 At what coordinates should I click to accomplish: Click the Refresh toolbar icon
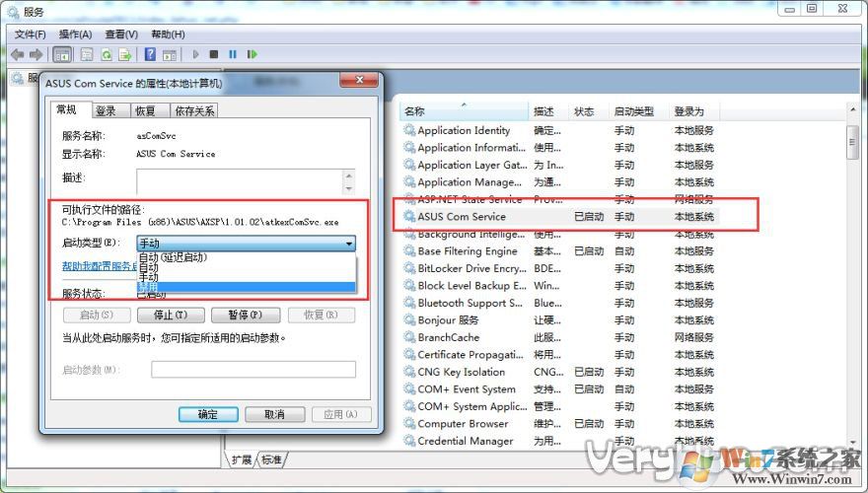(107, 54)
